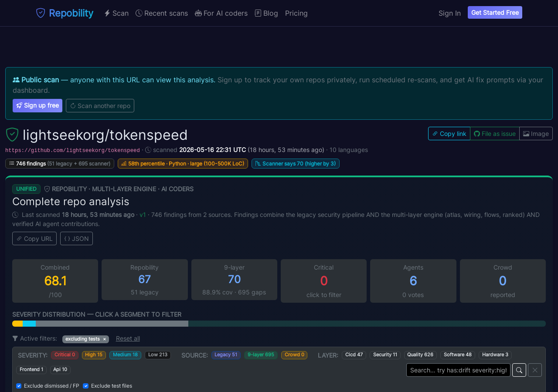Open the Pricing page

(296, 13)
